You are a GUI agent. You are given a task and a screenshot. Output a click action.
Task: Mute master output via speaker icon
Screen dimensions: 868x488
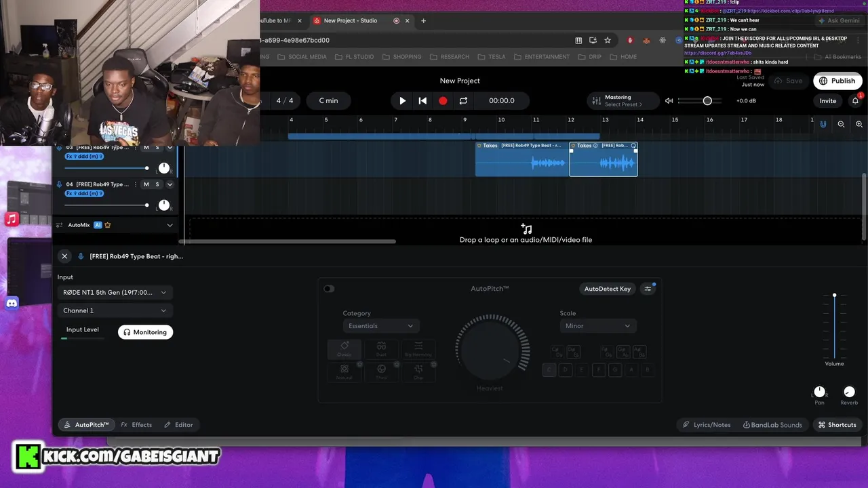coord(669,100)
